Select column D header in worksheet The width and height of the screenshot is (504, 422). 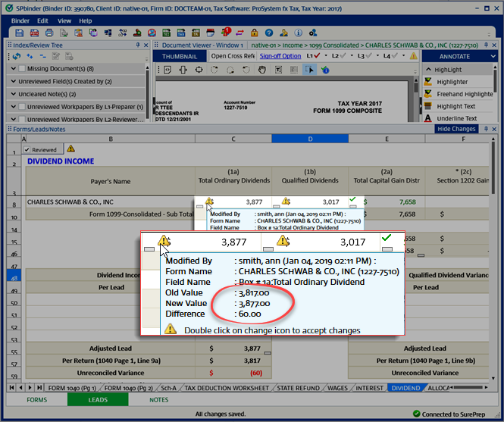tap(311, 139)
